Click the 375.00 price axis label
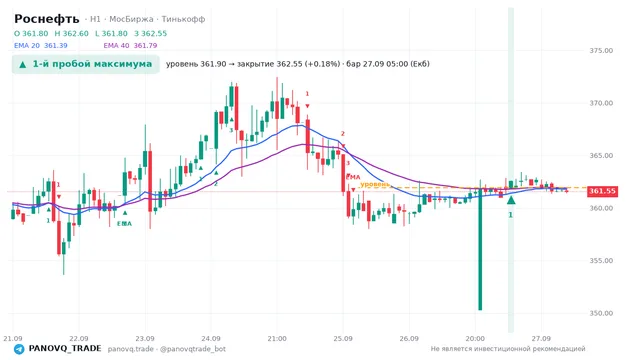 (x=601, y=51)
